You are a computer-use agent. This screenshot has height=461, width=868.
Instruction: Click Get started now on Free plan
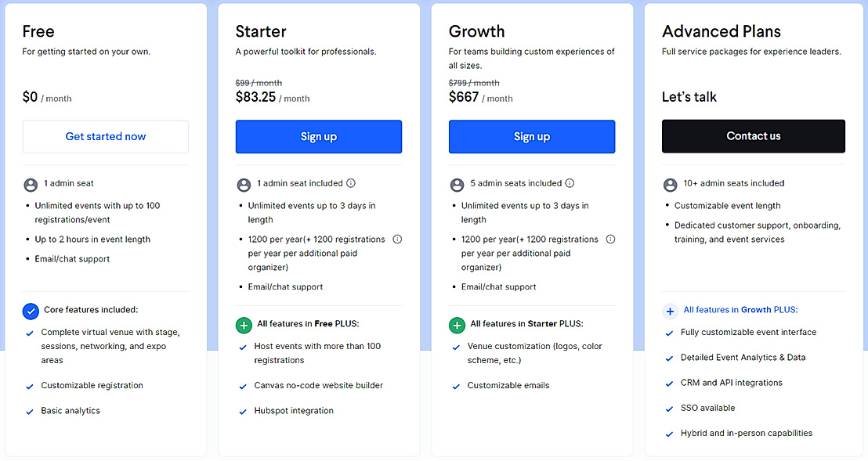point(106,137)
